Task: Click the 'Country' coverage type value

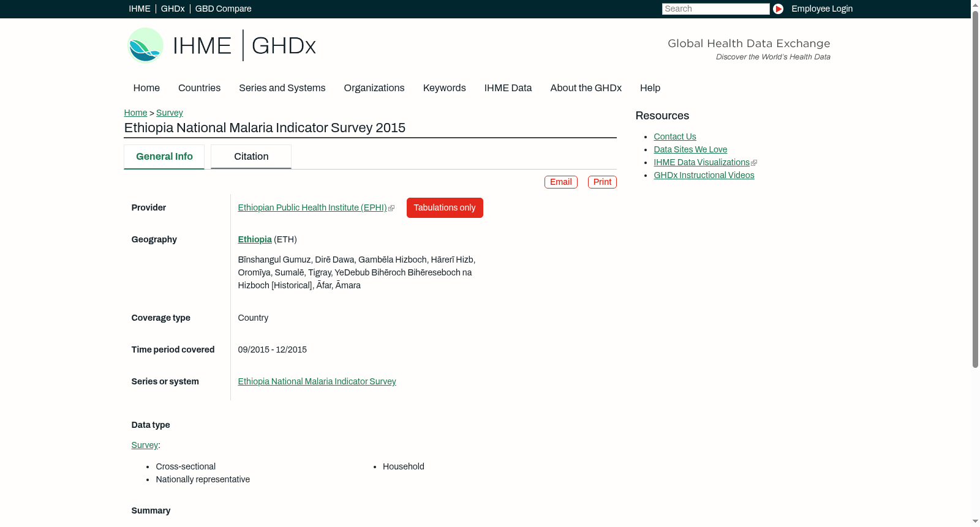Action: coord(253,318)
